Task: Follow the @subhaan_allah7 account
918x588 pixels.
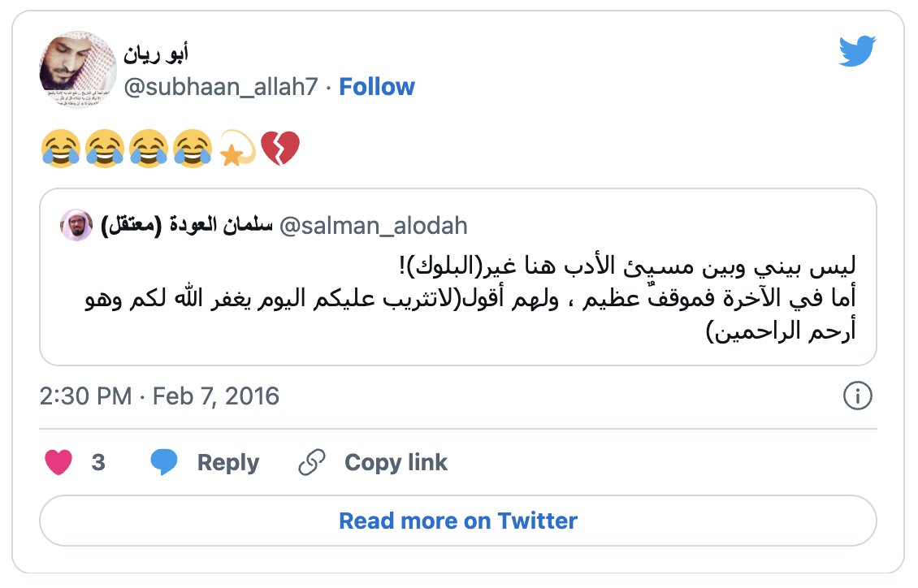Action: [376, 87]
